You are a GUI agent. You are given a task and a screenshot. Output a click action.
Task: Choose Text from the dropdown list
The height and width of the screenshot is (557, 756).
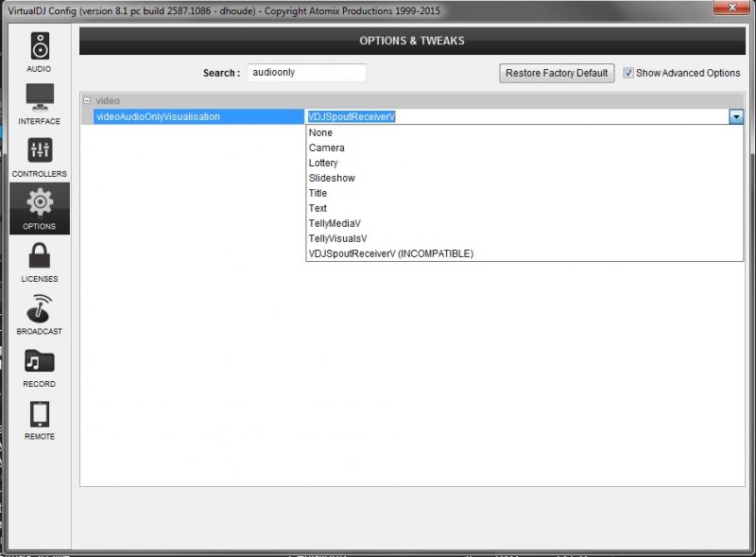pos(524,208)
